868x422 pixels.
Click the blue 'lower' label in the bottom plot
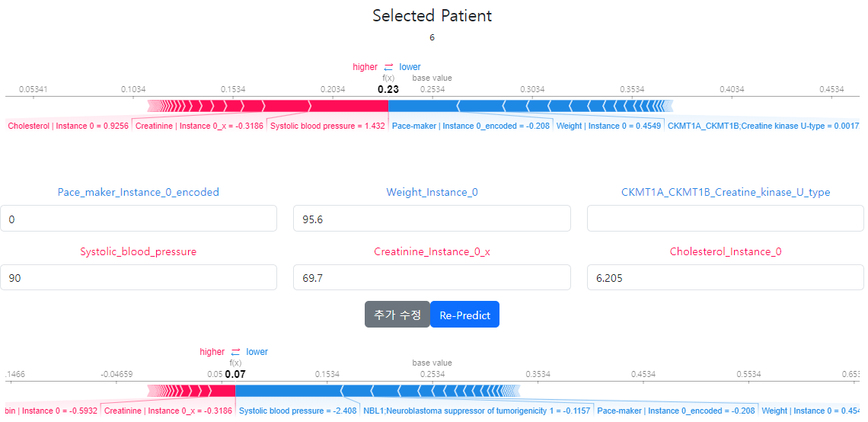click(x=257, y=352)
